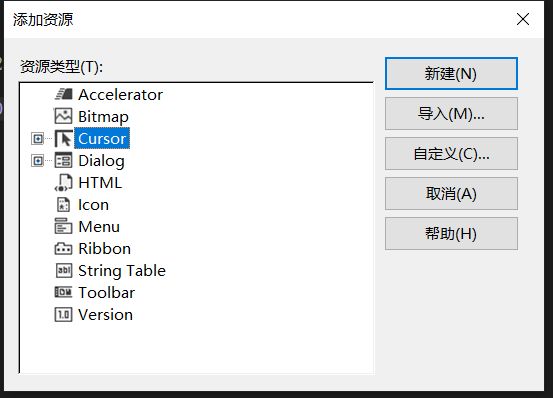Click the Cursor arrow icon
The height and width of the screenshot is (398, 553).
(63, 139)
